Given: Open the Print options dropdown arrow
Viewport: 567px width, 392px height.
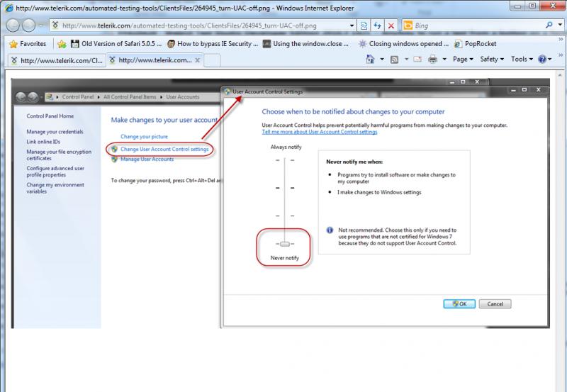Looking at the screenshot, I should click(x=444, y=59).
